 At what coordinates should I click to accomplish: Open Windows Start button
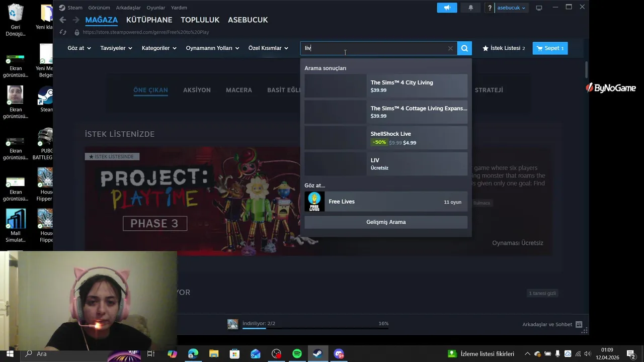(x=10, y=353)
